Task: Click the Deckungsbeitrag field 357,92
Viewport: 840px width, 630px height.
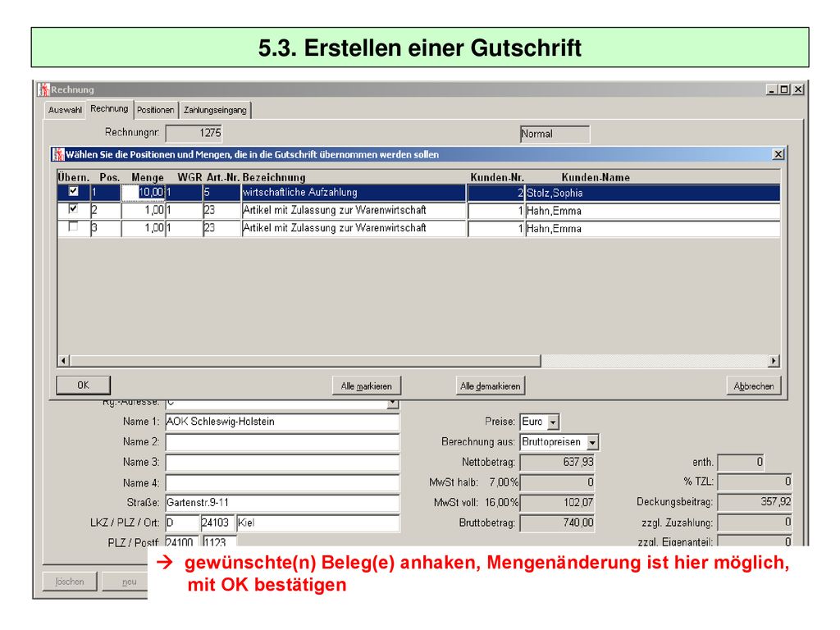Action: (x=755, y=503)
